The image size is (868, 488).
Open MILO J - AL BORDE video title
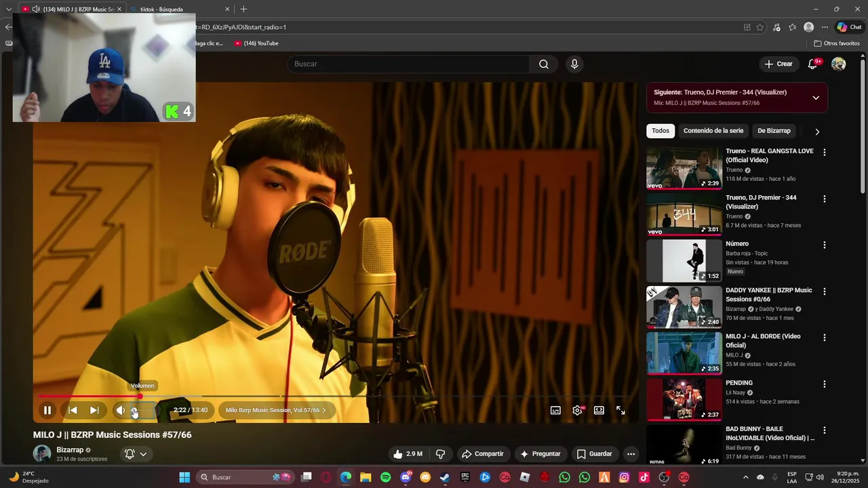point(764,340)
